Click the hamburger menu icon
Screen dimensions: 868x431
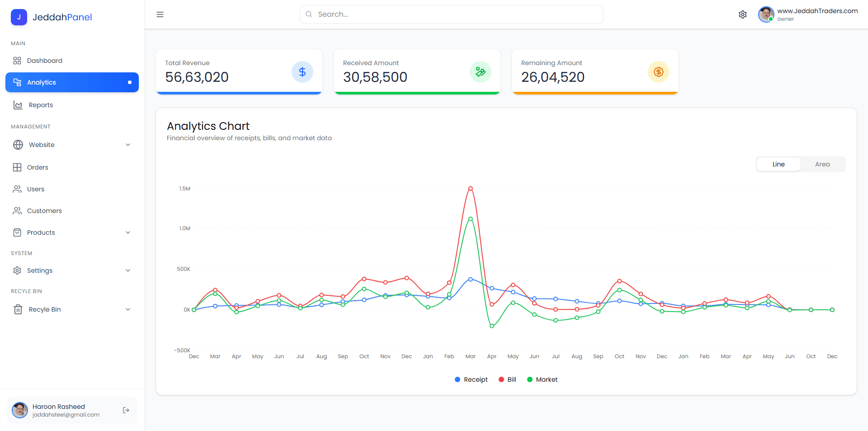(160, 14)
